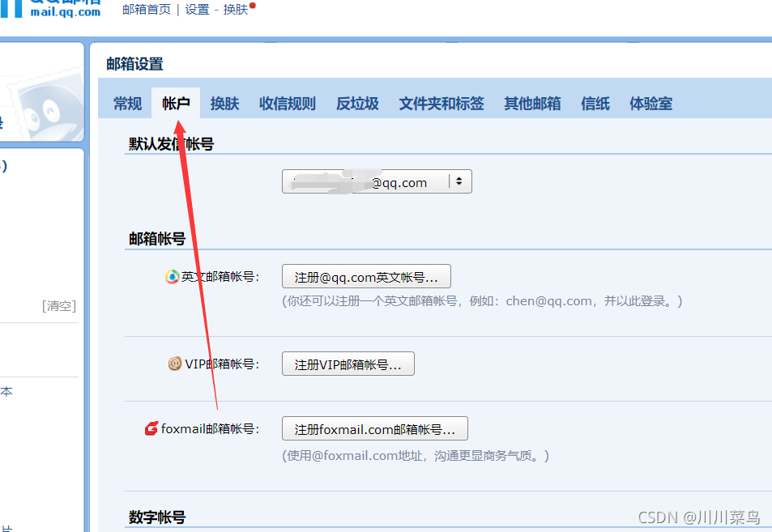Open the 收信规则 tab

tap(287, 104)
